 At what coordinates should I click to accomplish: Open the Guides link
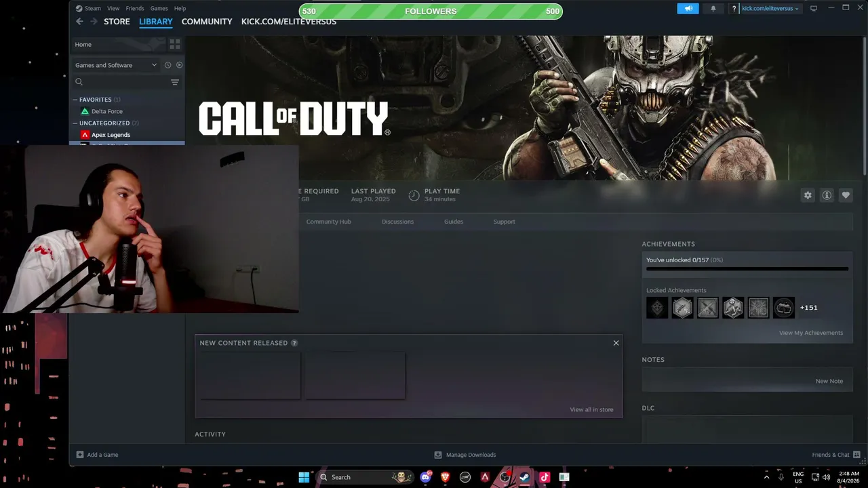click(x=454, y=222)
